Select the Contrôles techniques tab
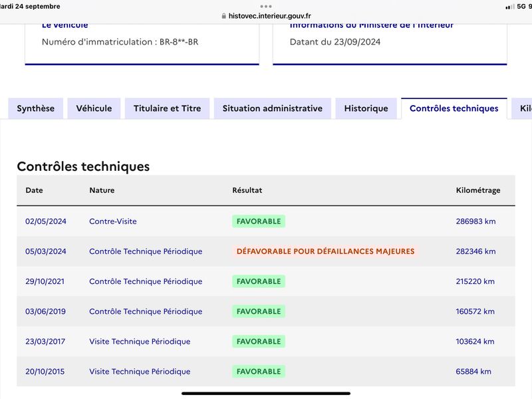The width and height of the screenshot is (532, 399). tap(454, 108)
